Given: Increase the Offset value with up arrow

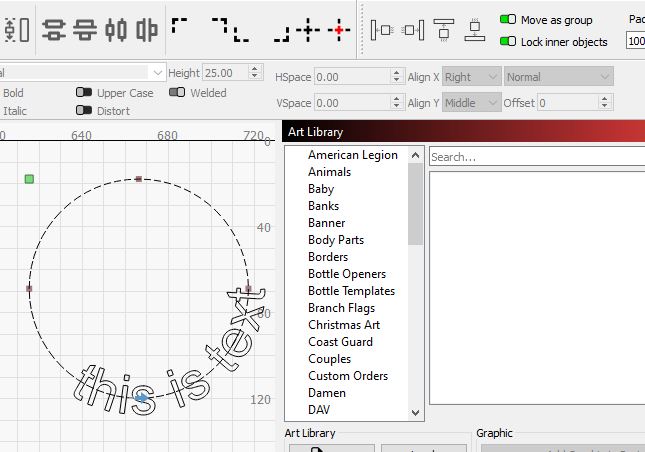Looking at the screenshot, I should 604,99.
